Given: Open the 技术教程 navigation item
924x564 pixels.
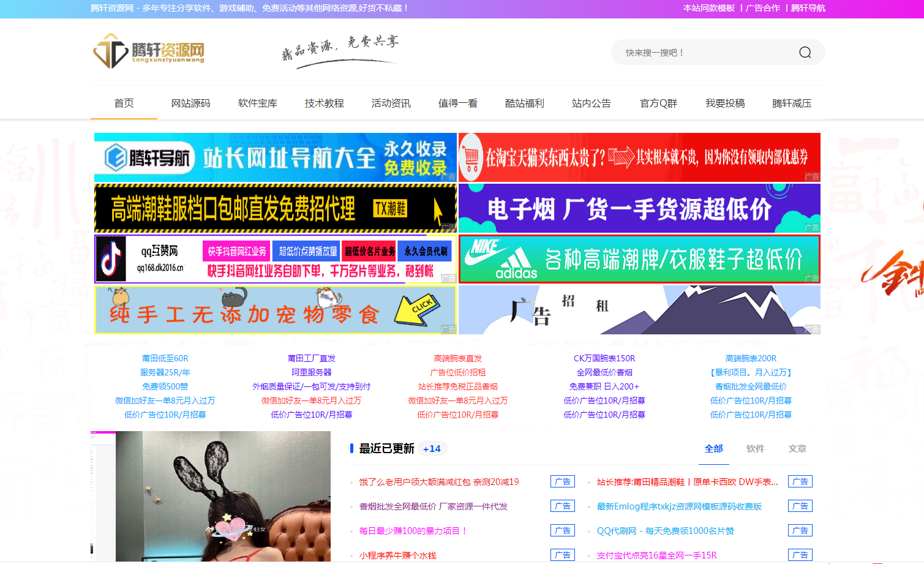Looking at the screenshot, I should (x=324, y=103).
